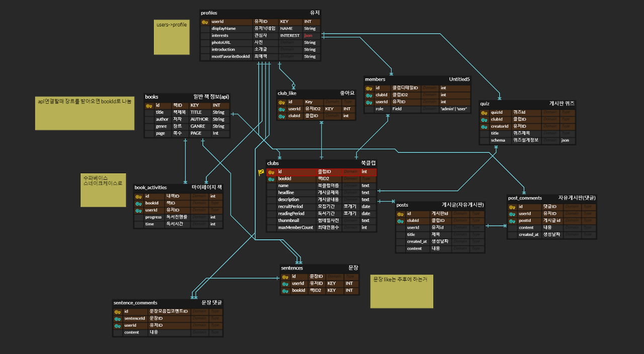Image resolution: width=644 pixels, height=354 pixels.
Task: Select the book_activities table title
Action: coord(150,187)
